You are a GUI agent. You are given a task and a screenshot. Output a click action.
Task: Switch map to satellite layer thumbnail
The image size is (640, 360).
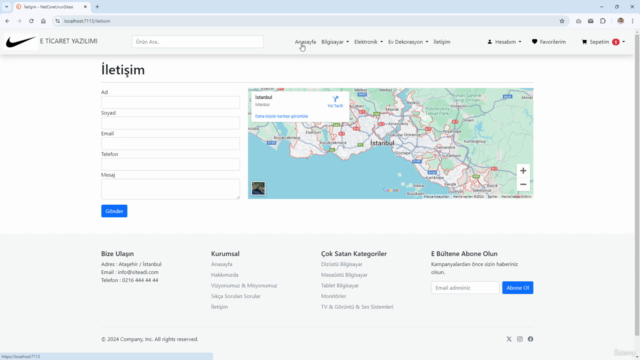point(258,188)
